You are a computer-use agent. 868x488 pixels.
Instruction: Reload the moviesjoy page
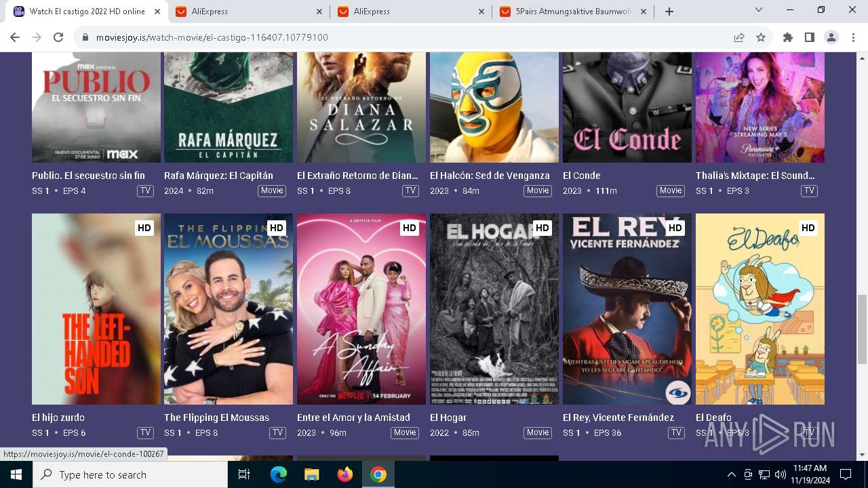[58, 37]
